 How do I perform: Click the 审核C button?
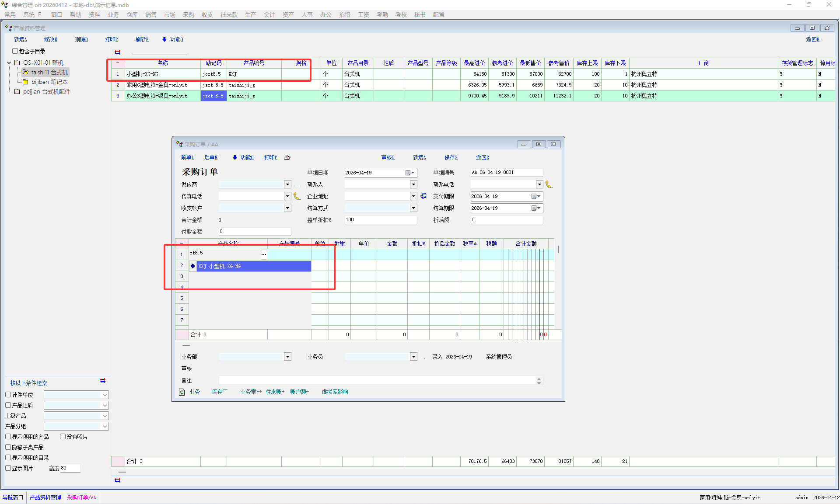tap(388, 157)
